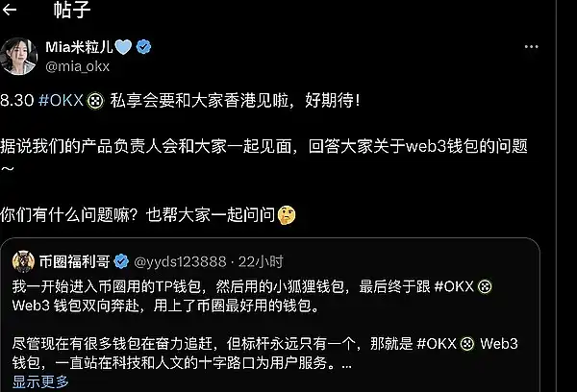
Task: Open the three-dot more options menu
Action: [532, 47]
